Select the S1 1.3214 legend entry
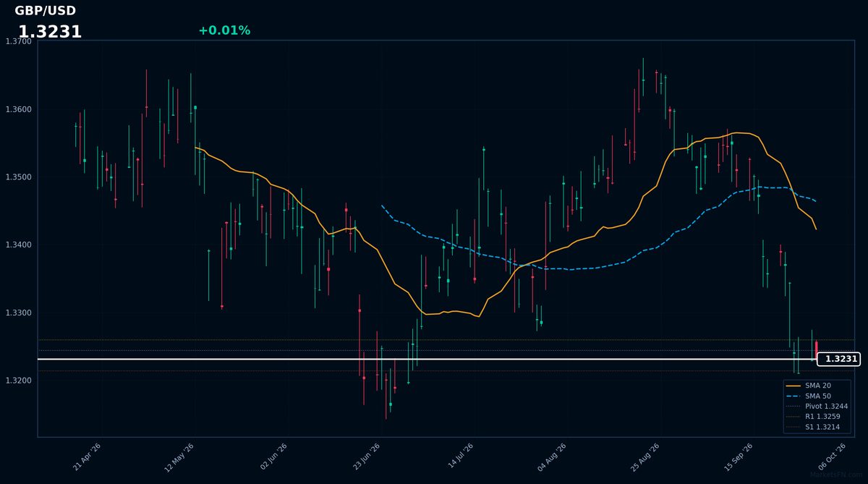868x484 pixels. [x=813, y=427]
